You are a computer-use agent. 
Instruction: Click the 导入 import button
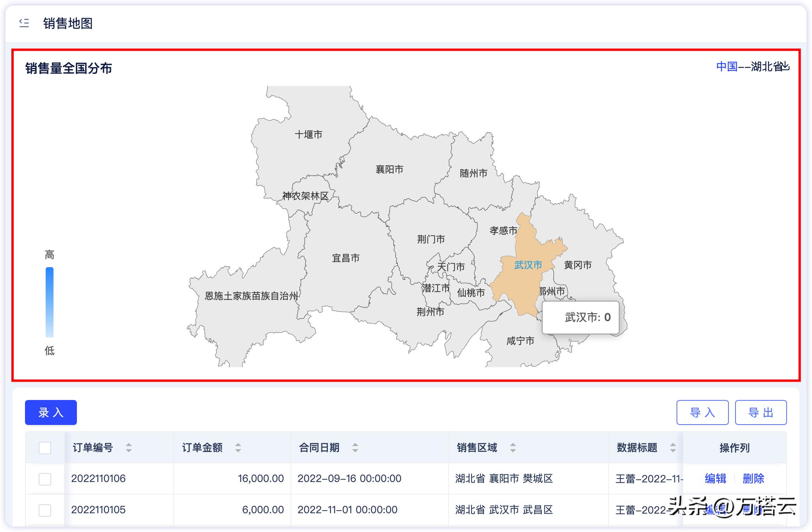[x=702, y=412]
